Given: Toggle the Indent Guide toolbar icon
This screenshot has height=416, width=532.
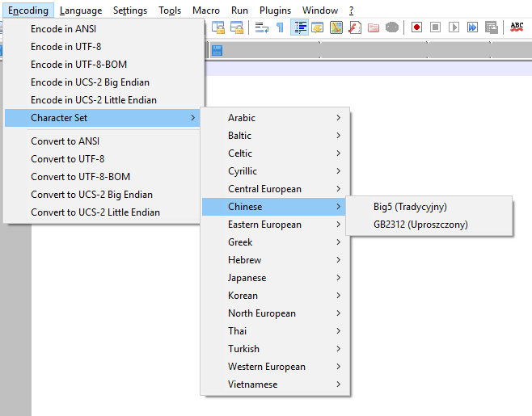Looking at the screenshot, I should click(300, 27).
